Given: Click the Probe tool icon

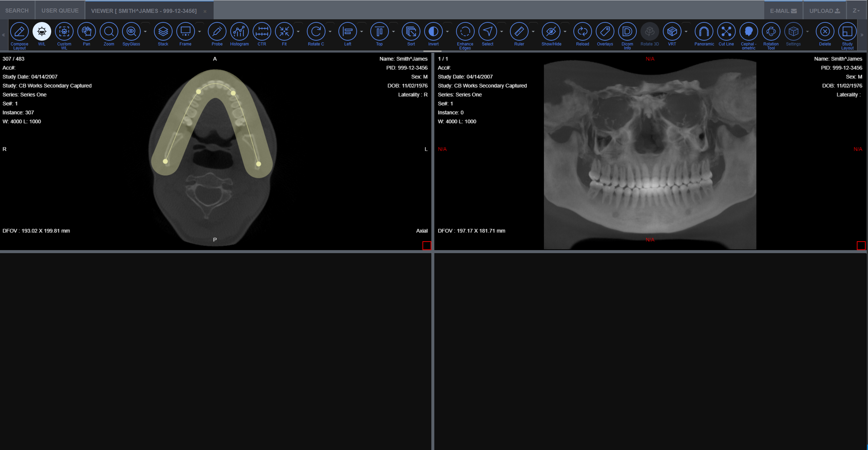Looking at the screenshot, I should tap(217, 32).
